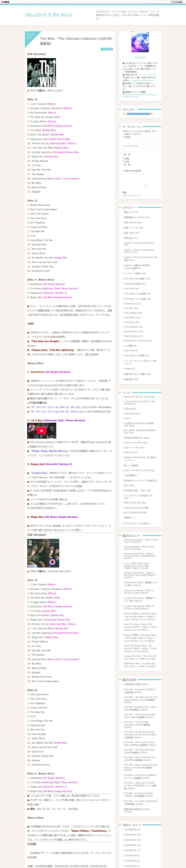Screen dimensions: 186x868
Task: Open Junk In The Box: ELO Fan Blog
Action: pyautogui.click(x=139, y=470)
